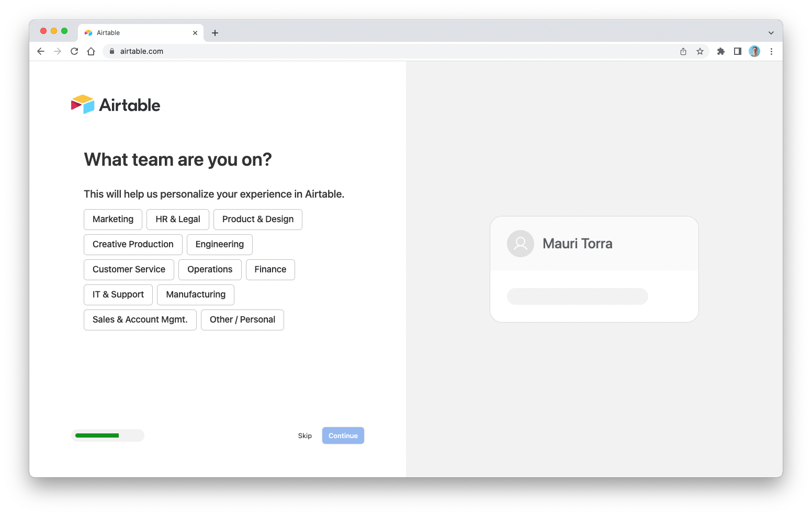Open the browser three-dot menu

[771, 51]
